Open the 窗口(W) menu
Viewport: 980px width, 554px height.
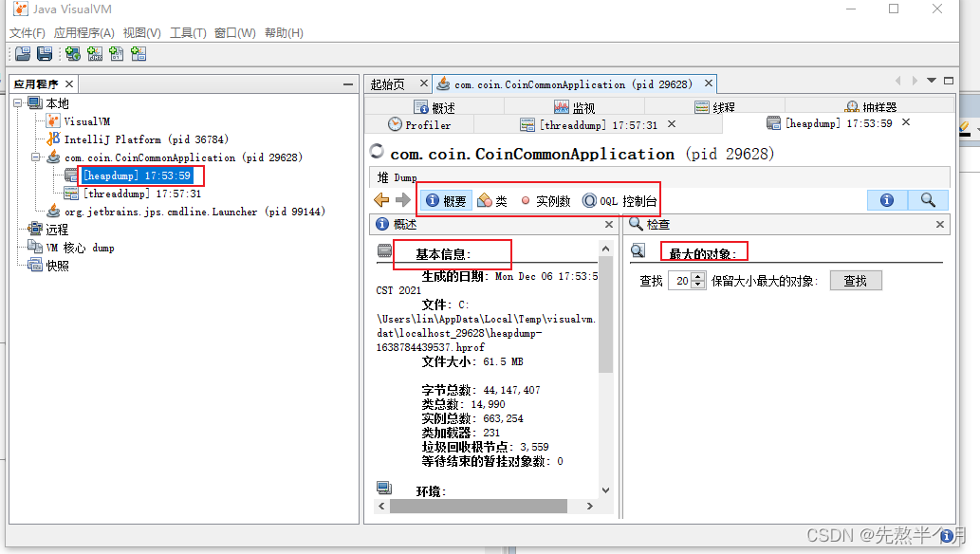point(235,32)
